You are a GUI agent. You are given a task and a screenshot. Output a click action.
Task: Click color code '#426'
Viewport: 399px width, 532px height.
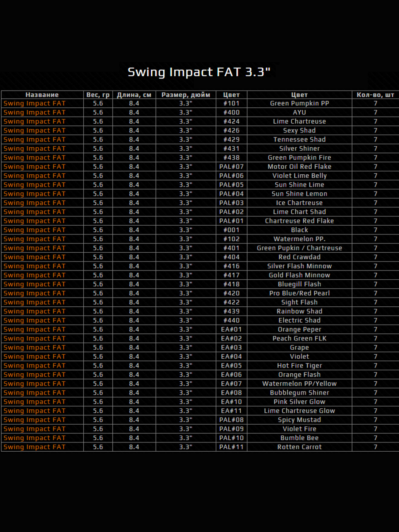231,130
